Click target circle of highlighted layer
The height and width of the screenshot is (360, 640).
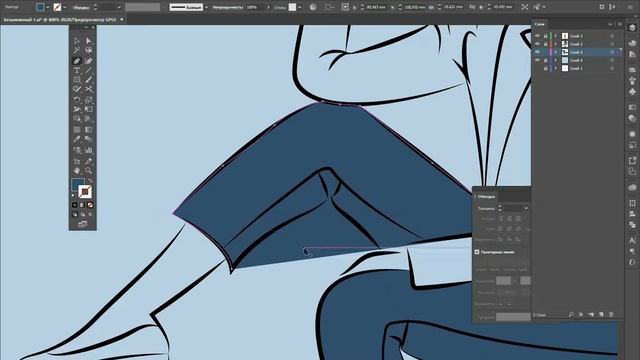[x=612, y=52]
